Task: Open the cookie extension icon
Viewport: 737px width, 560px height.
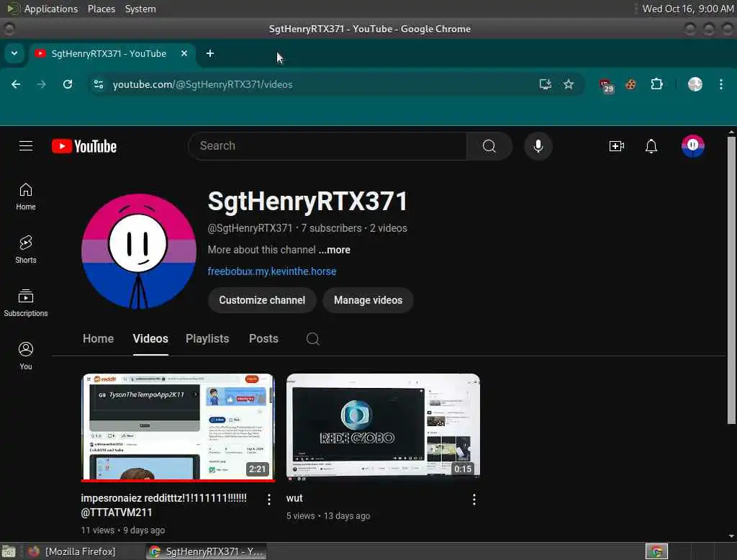Action: (x=630, y=84)
